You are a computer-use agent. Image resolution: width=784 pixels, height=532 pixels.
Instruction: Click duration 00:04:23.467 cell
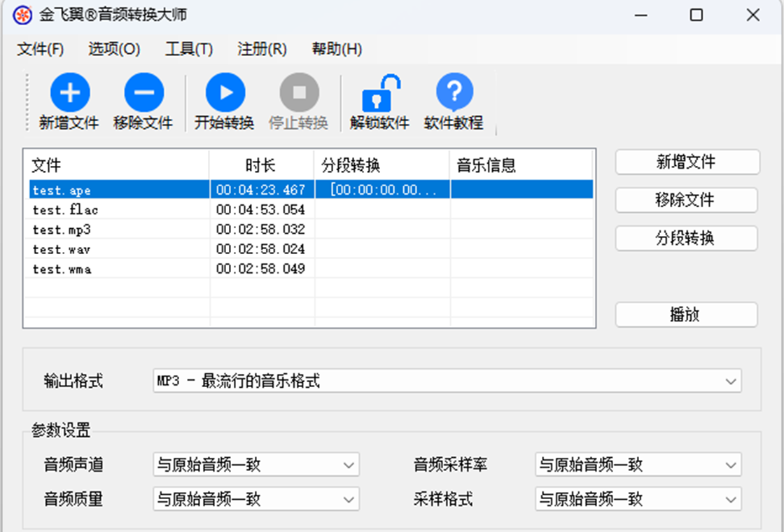[260, 190]
